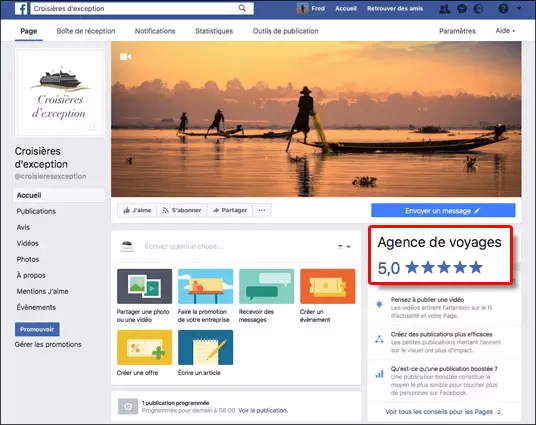The width and height of the screenshot is (536, 425).
Task: Click the triangle icon beside publications tip
Action: [x=379, y=339]
